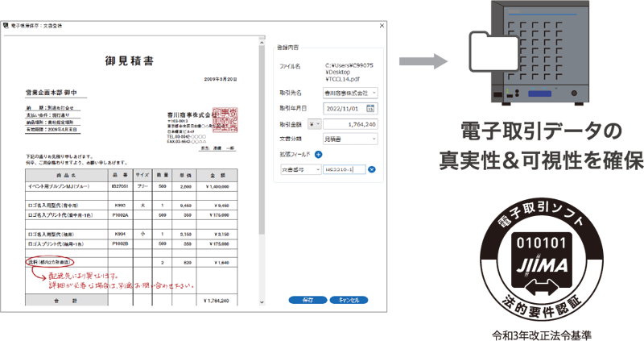
Task: Click the ID27051 part number cell
Action: pos(120,186)
